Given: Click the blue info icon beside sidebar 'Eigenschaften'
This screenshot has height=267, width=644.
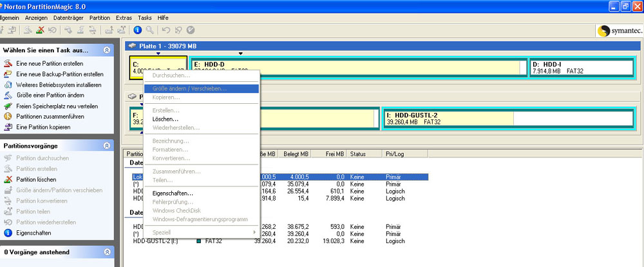Looking at the screenshot, I should 8,233.
